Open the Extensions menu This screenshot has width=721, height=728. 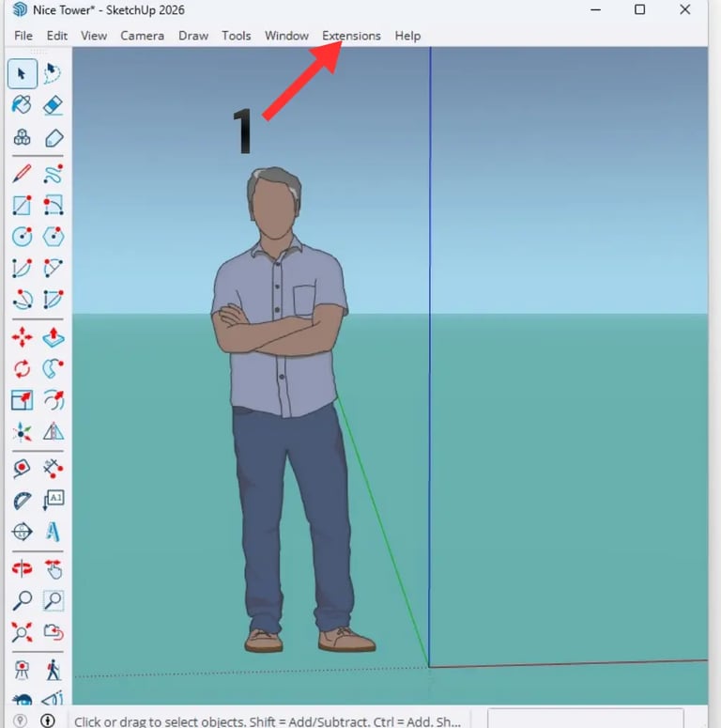pyautogui.click(x=351, y=36)
